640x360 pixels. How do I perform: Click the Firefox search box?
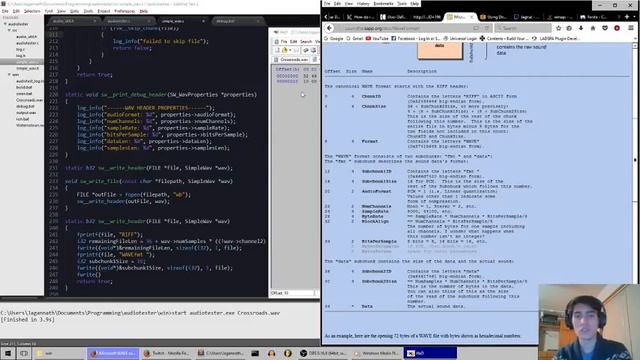[523, 28]
